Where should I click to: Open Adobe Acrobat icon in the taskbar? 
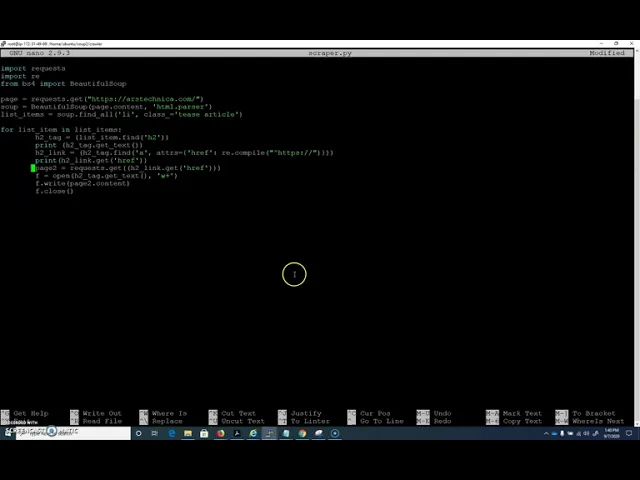237,433
